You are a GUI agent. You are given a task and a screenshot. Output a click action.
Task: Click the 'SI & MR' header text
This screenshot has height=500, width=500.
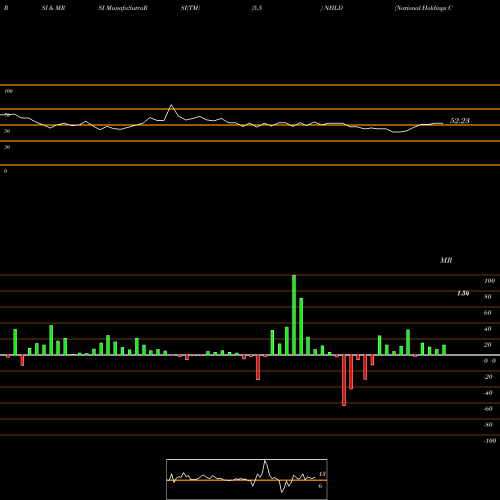(53, 8)
